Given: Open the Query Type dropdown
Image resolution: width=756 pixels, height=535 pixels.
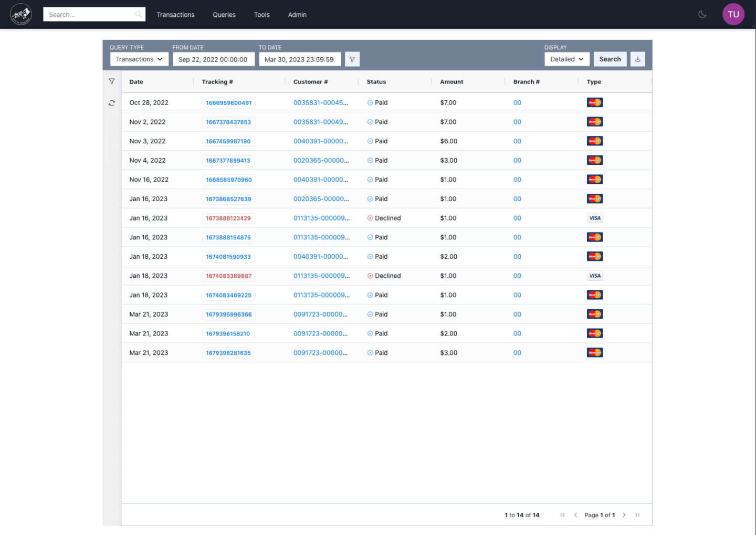Looking at the screenshot, I should pyautogui.click(x=139, y=59).
